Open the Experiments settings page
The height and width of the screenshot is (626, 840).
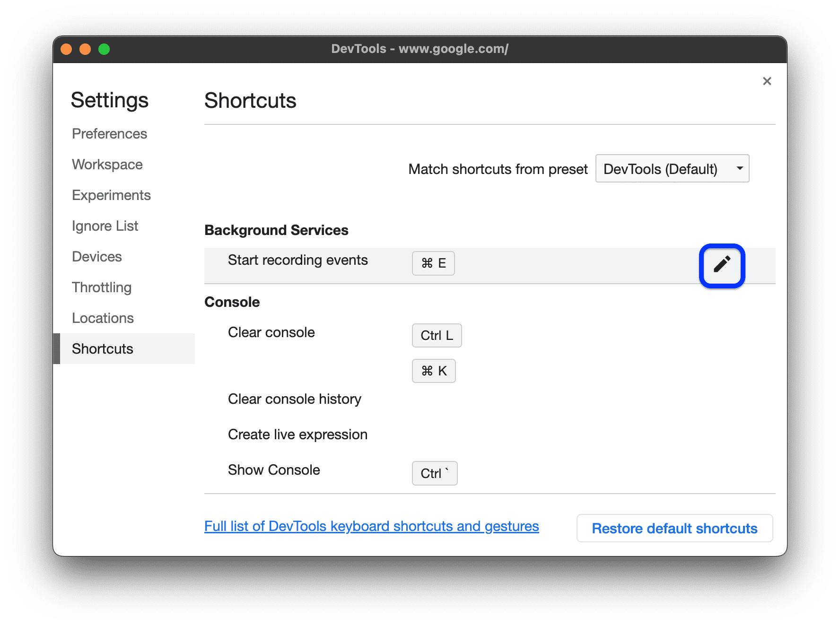[111, 195]
